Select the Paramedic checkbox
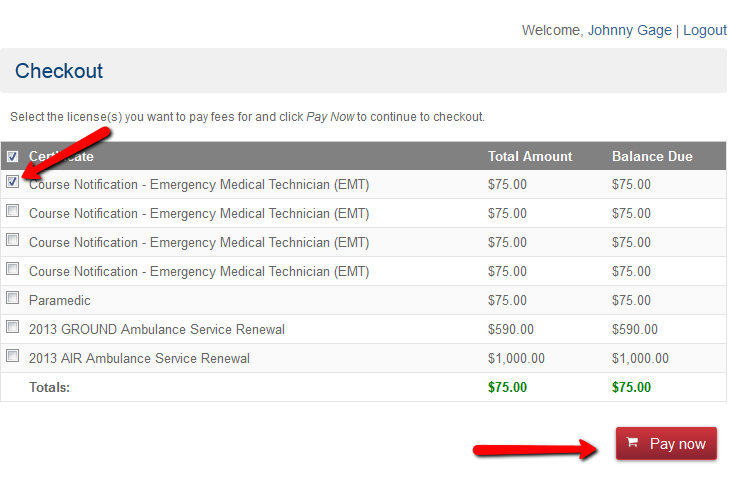Screen dimensions: 730x492 click(x=13, y=298)
